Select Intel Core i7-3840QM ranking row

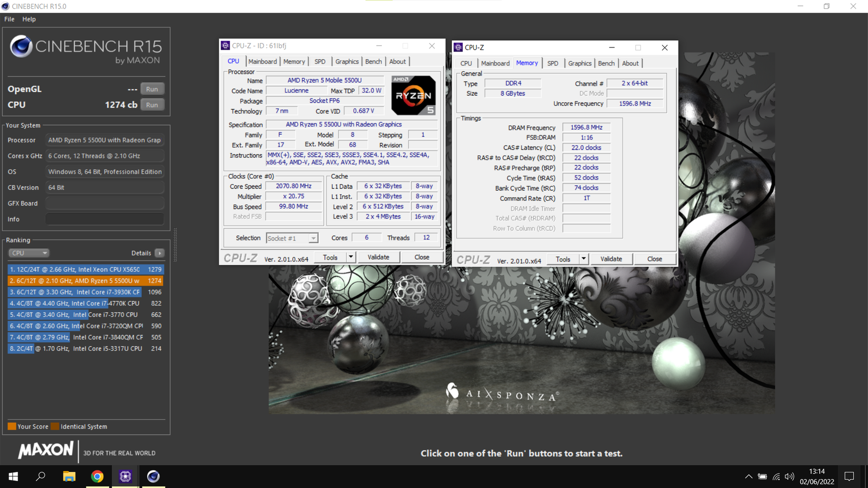85,337
